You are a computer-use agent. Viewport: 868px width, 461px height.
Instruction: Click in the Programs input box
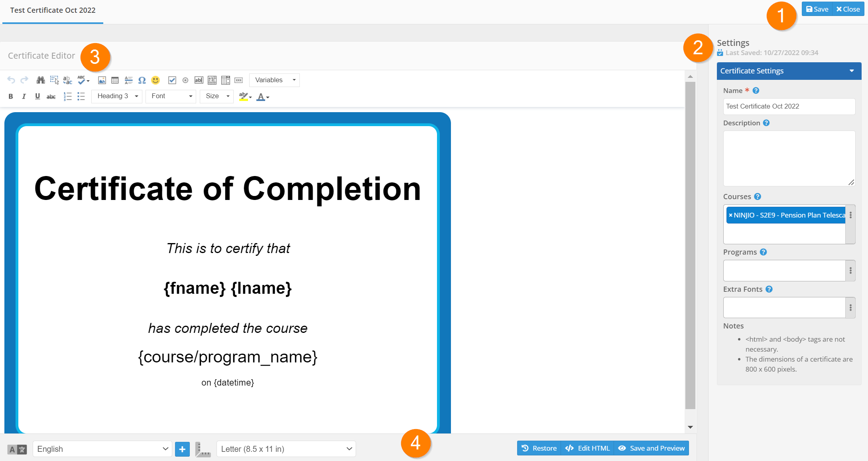[784, 271]
